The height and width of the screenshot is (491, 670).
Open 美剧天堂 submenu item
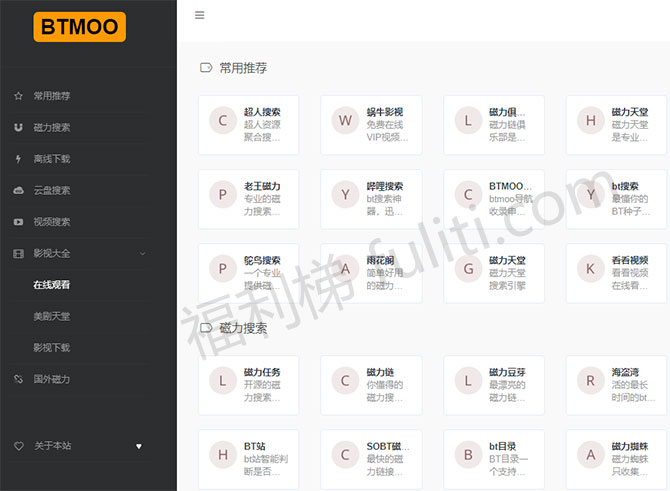52,316
